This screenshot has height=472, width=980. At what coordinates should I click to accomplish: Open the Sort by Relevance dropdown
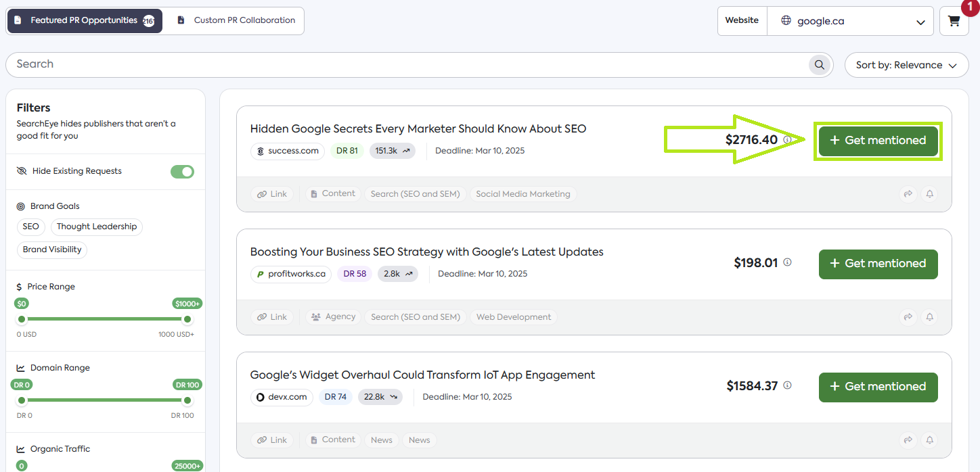(906, 66)
